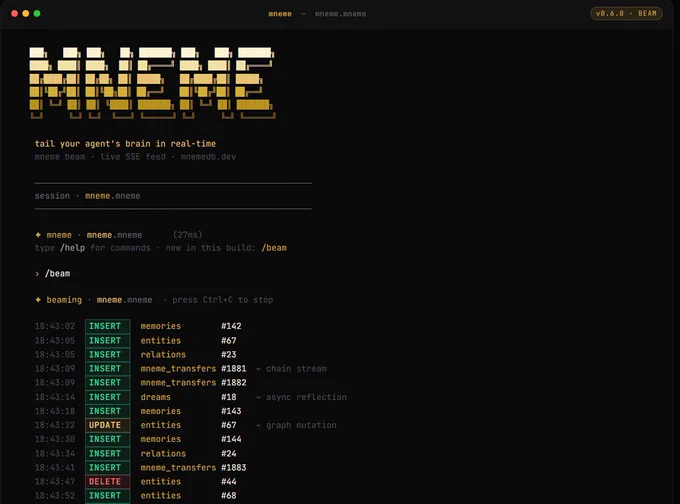680x504 pixels.
Task: Click record id #1883
Action: [233, 467]
